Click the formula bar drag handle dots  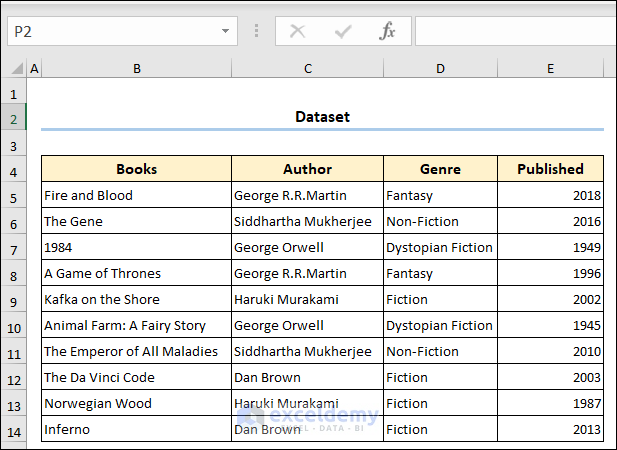pyautogui.click(x=257, y=31)
